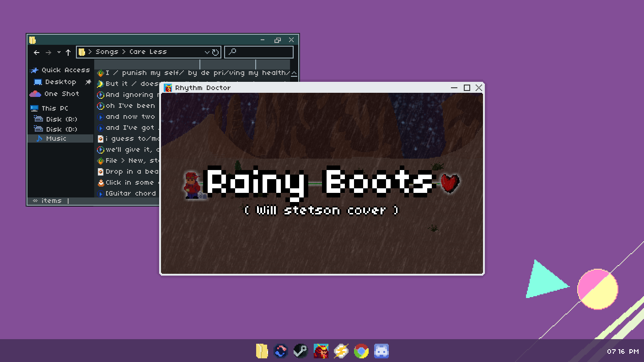Click Songs in the address breadcrumb
Image resolution: width=644 pixels, height=362 pixels.
click(107, 52)
